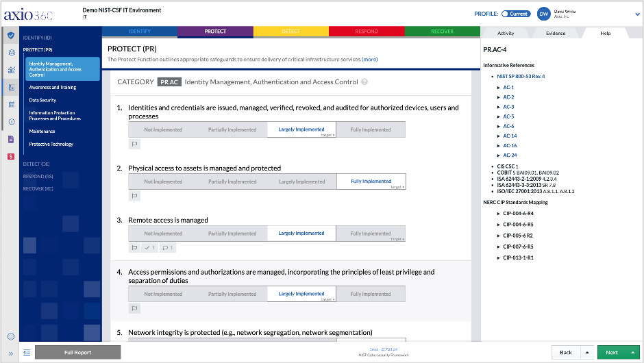
Task: Click the axio360 logo
Action: pyautogui.click(x=28, y=15)
